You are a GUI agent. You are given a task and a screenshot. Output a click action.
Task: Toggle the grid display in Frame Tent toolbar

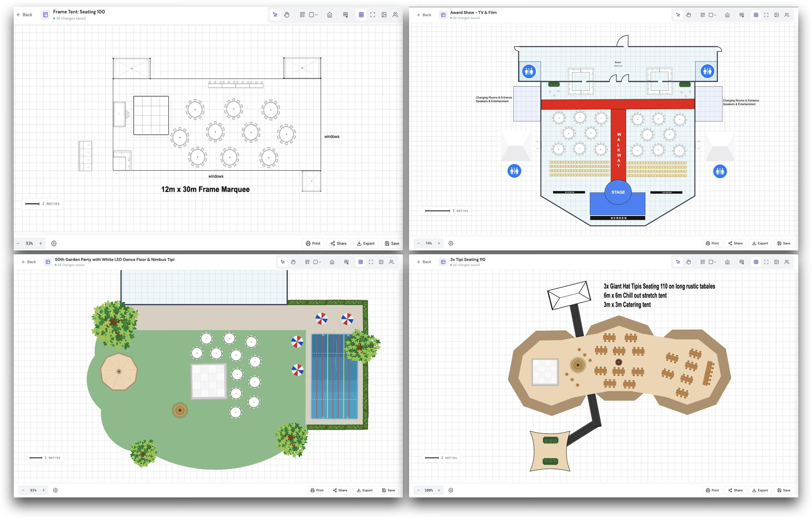(x=361, y=15)
